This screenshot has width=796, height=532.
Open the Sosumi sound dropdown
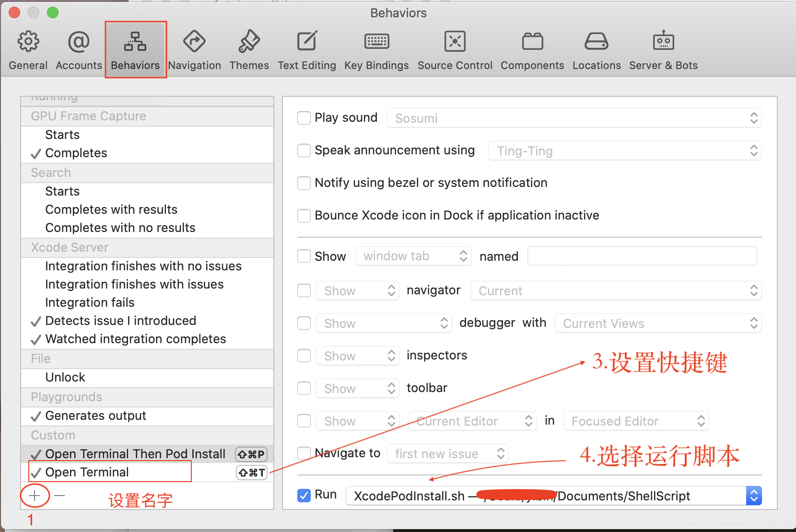click(x=574, y=118)
